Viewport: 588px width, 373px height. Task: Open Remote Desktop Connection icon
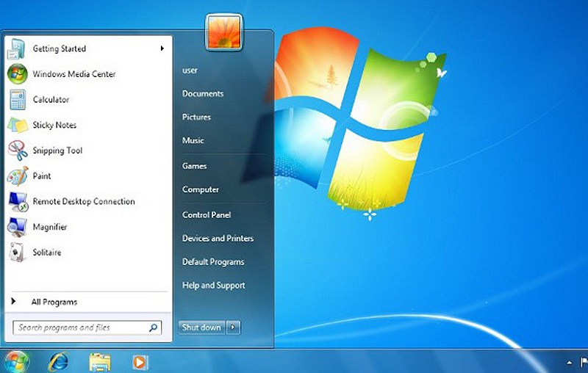[17, 201]
